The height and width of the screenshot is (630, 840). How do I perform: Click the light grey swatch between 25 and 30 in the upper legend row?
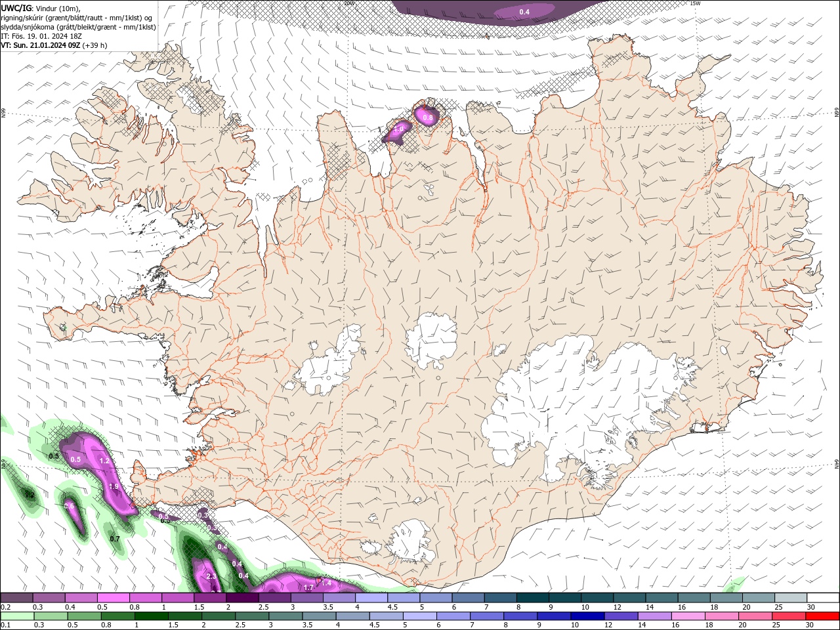tap(791, 598)
